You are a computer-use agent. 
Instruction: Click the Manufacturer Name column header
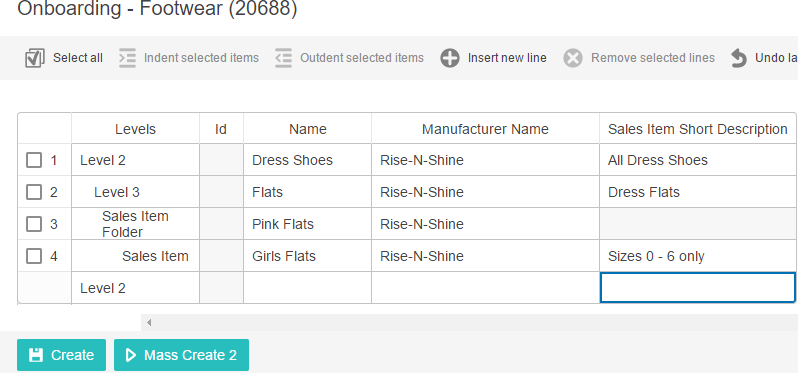tap(485, 129)
